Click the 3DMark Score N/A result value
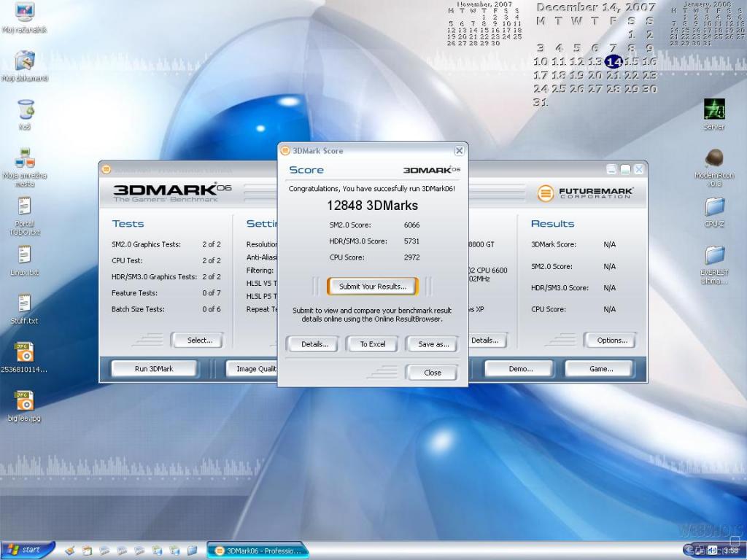Image resolution: width=747 pixels, height=560 pixels. click(609, 244)
